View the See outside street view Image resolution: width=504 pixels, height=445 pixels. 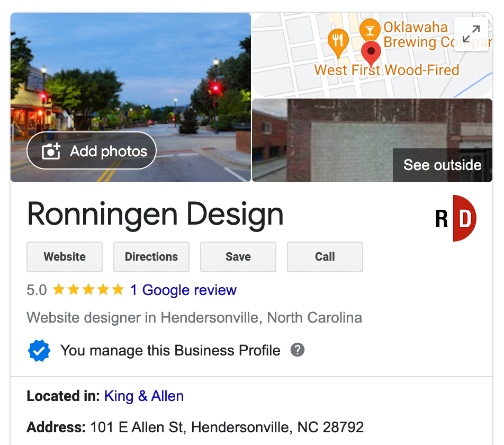point(442,165)
